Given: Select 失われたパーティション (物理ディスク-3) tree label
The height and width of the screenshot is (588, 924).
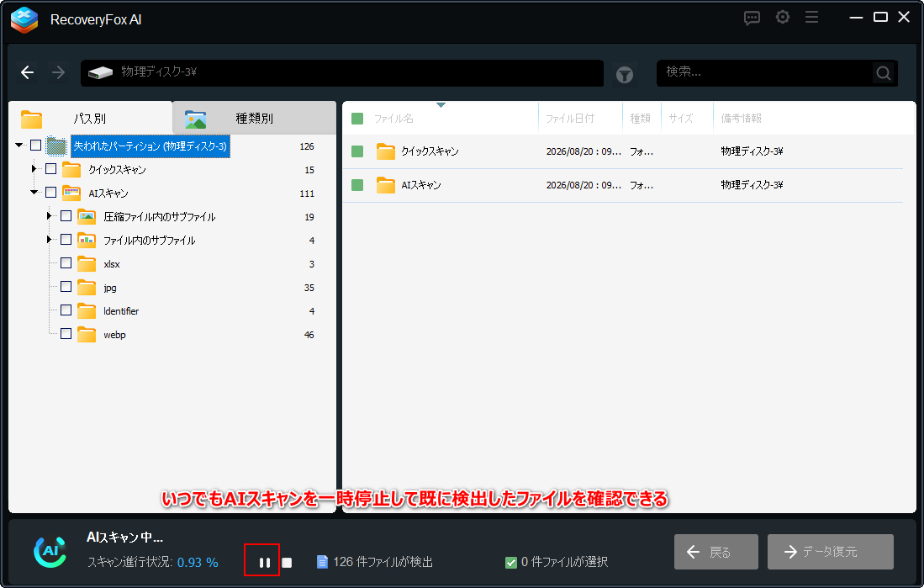Looking at the screenshot, I should pyautogui.click(x=150, y=146).
